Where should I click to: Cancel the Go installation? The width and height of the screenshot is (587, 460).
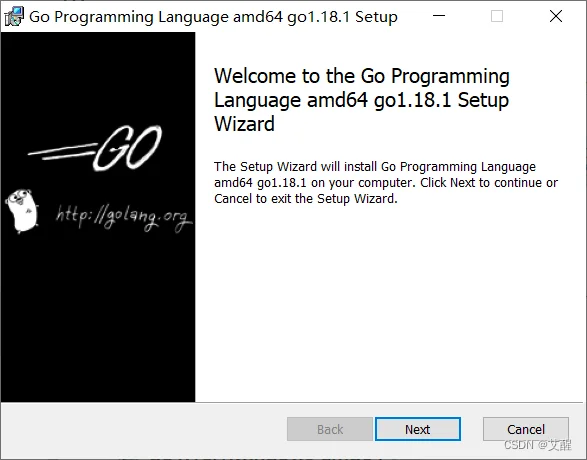coord(526,429)
